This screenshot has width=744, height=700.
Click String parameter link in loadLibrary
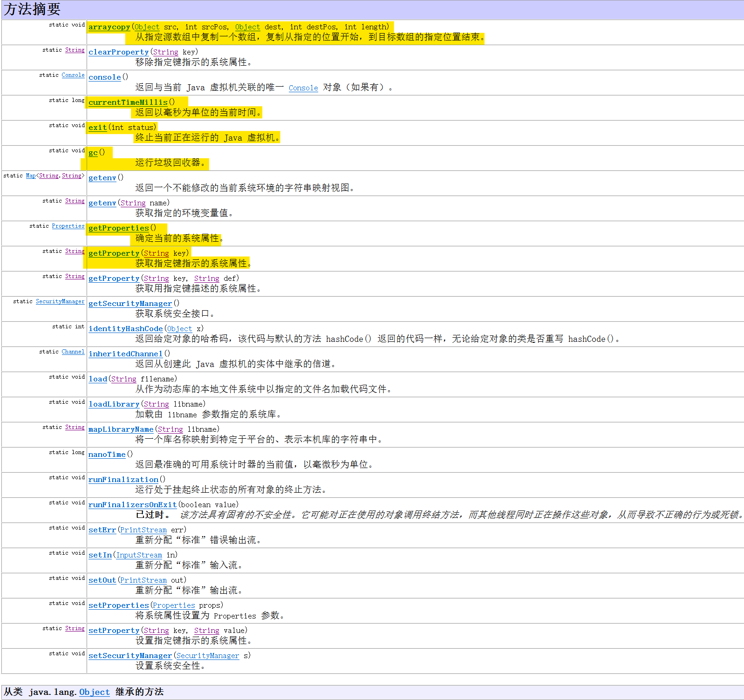156,404
